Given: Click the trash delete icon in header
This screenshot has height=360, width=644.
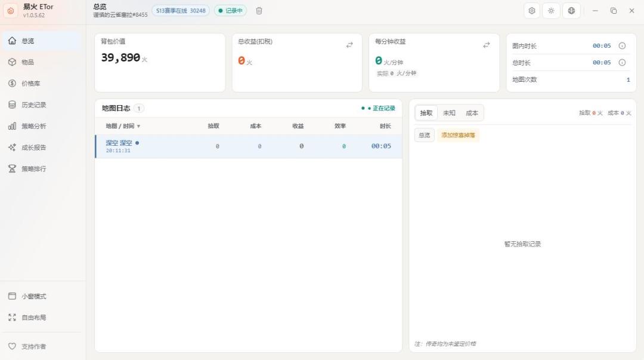Looking at the screenshot, I should pyautogui.click(x=259, y=11).
